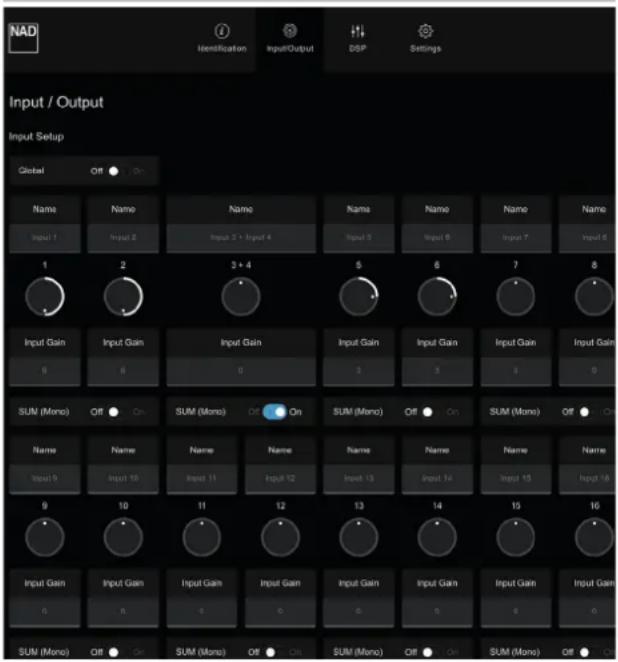Click the gain knob for inputs 3+4
This screenshot has height=662, width=618.
pyautogui.click(x=241, y=296)
